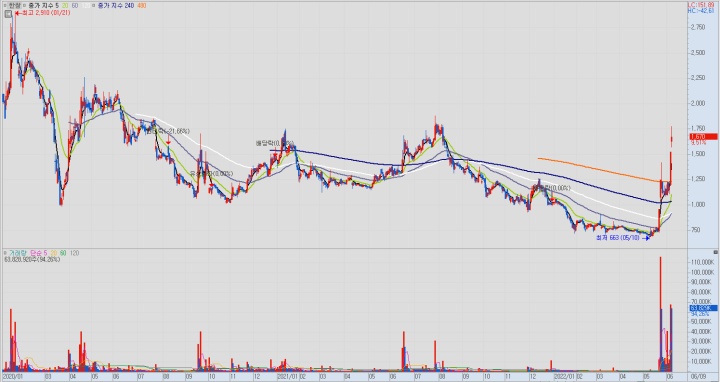Image resolution: width=720 pixels, height=382 pixels.
Task: Click the HC:-42.61 indicator at top-right
Action: (x=701, y=11)
